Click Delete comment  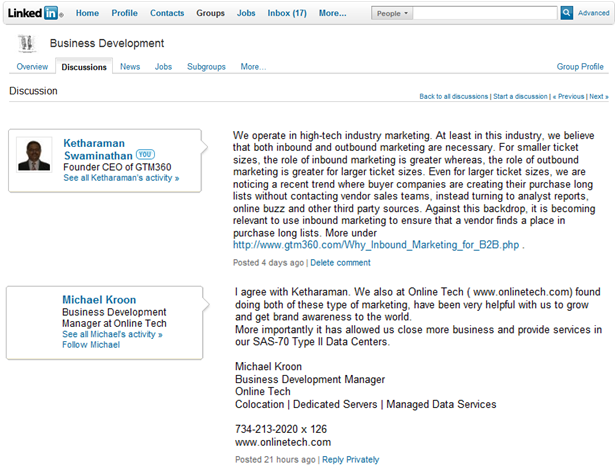pyautogui.click(x=340, y=263)
